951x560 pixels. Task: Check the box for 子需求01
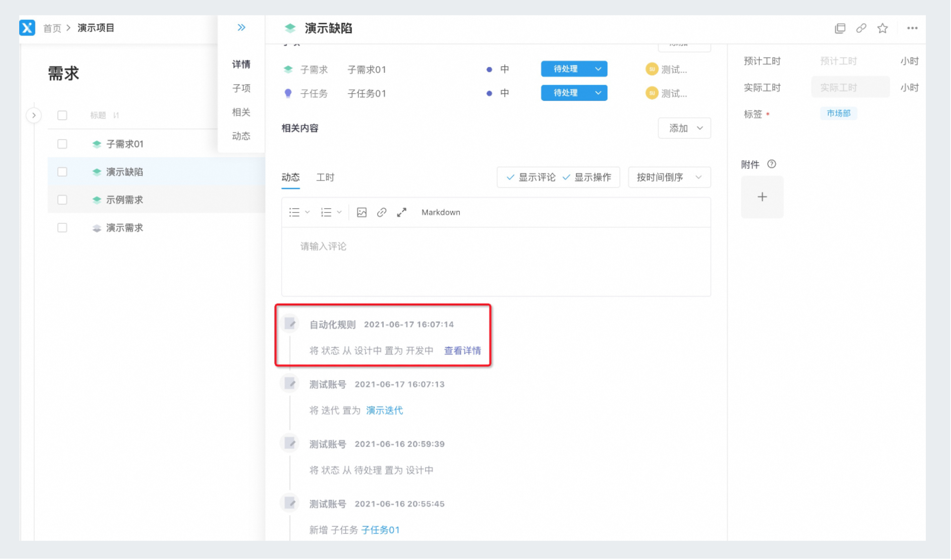point(62,144)
